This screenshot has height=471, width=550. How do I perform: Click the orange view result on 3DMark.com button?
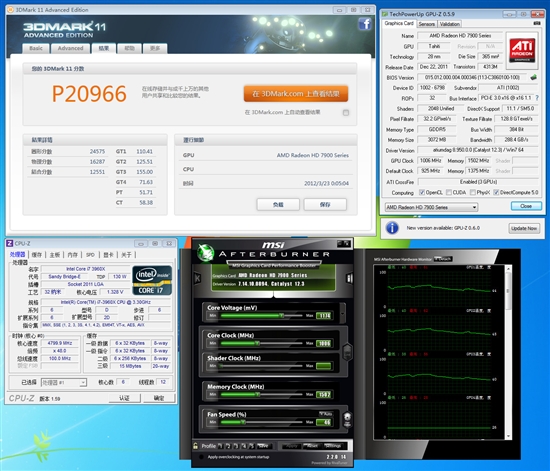pyautogui.click(x=296, y=94)
